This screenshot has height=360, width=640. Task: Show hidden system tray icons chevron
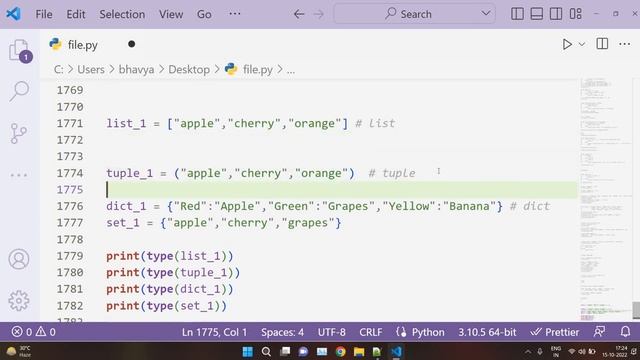pyautogui.click(x=528, y=351)
